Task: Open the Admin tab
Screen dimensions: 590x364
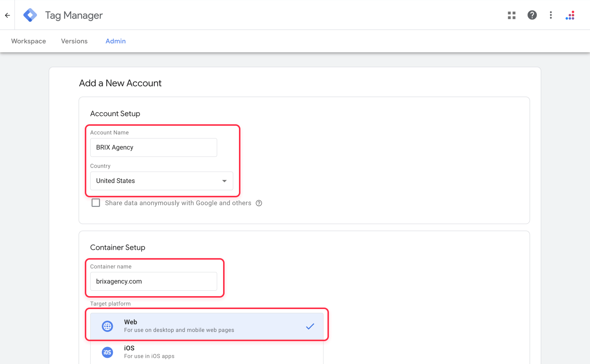Action: tap(116, 41)
